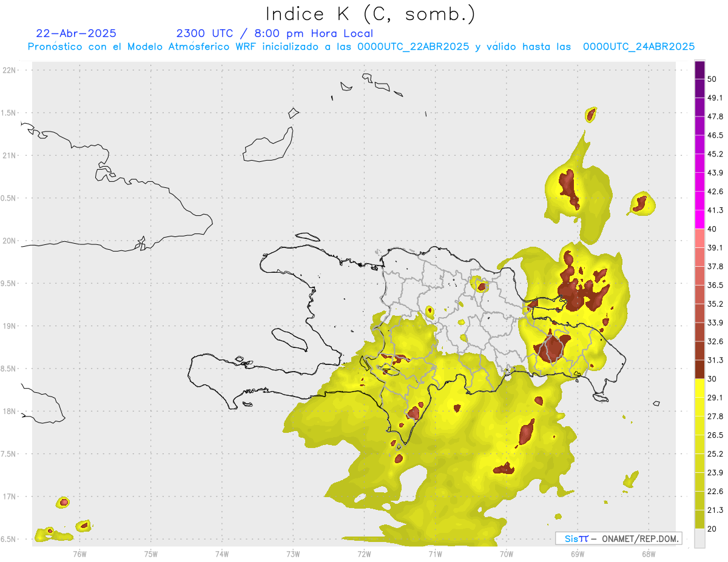Screen dimensions: 728x562
Task: Click the latitude label '20N'
Action: pyautogui.click(x=8, y=241)
